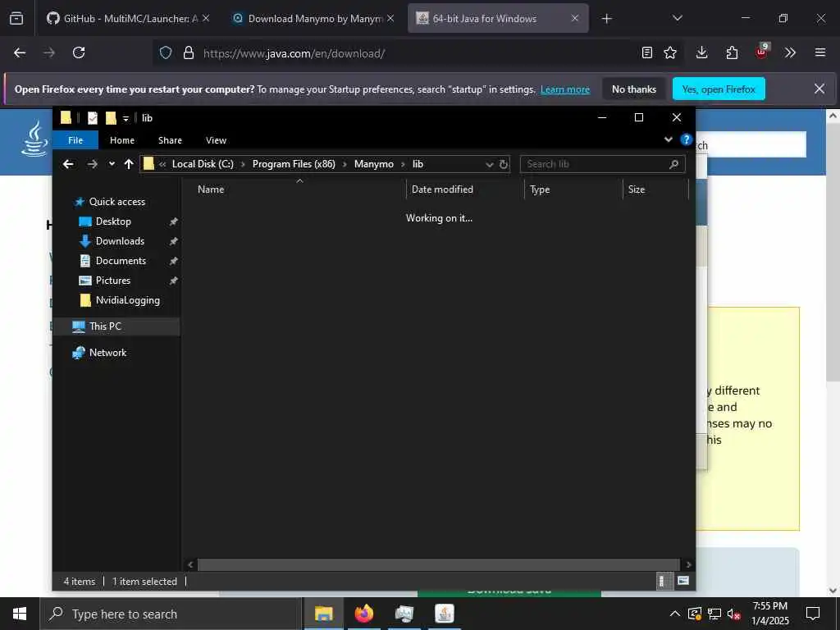Sort by Size column header
Viewport: 840px width, 630px height.
(637, 189)
